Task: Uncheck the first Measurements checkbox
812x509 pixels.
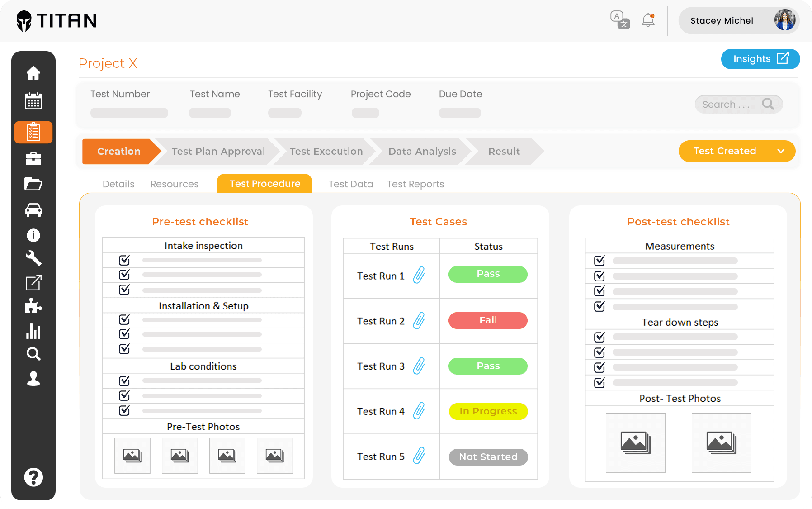Action: point(599,261)
